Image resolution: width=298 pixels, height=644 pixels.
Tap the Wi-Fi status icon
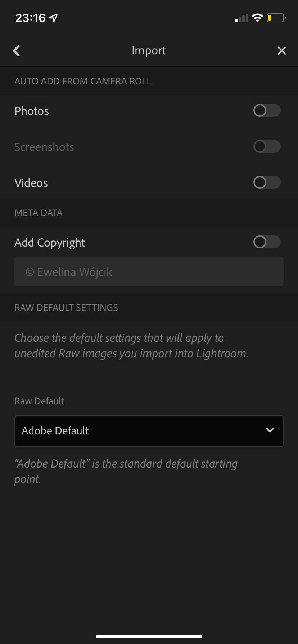(x=257, y=18)
